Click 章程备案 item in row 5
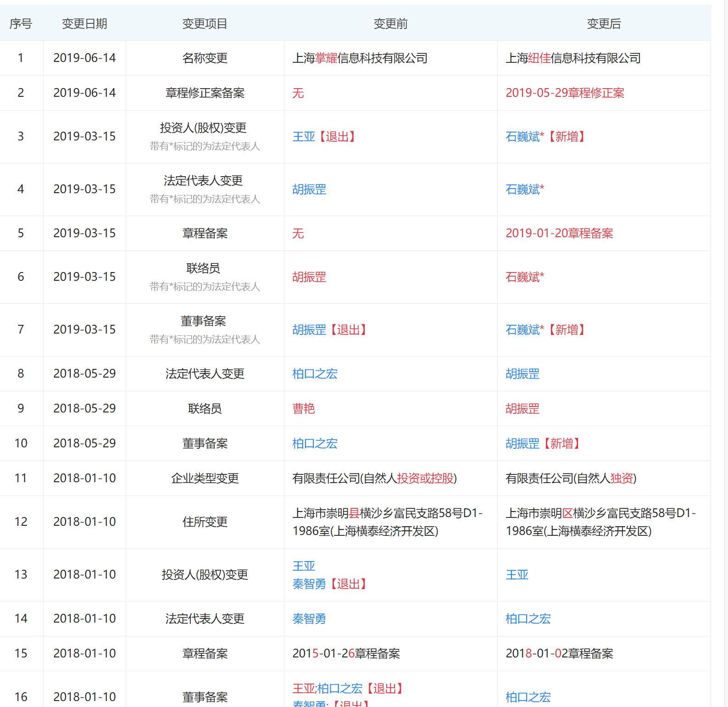Viewport: 728px width, 707px height. click(205, 234)
